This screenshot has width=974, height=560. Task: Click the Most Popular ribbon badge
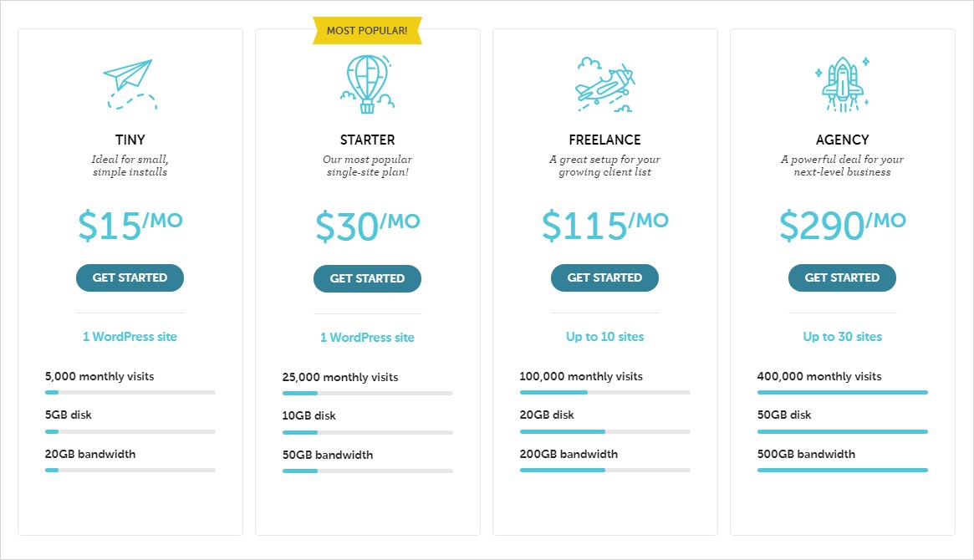click(367, 31)
